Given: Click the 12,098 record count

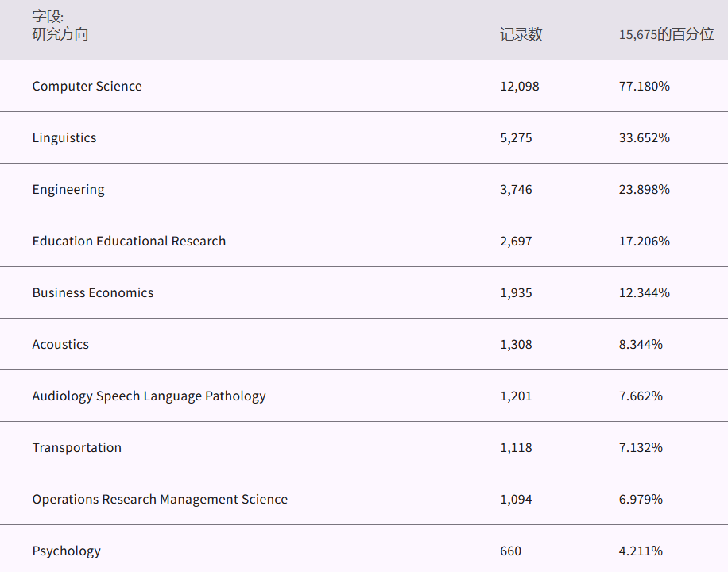Looking at the screenshot, I should click(520, 86).
